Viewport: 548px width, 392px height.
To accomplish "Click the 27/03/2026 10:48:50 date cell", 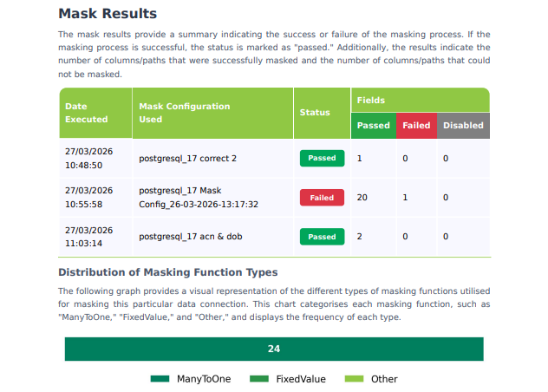I will coord(88,158).
